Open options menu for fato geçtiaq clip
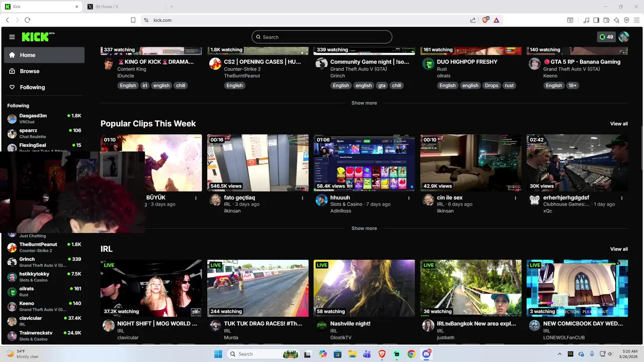 302,198
